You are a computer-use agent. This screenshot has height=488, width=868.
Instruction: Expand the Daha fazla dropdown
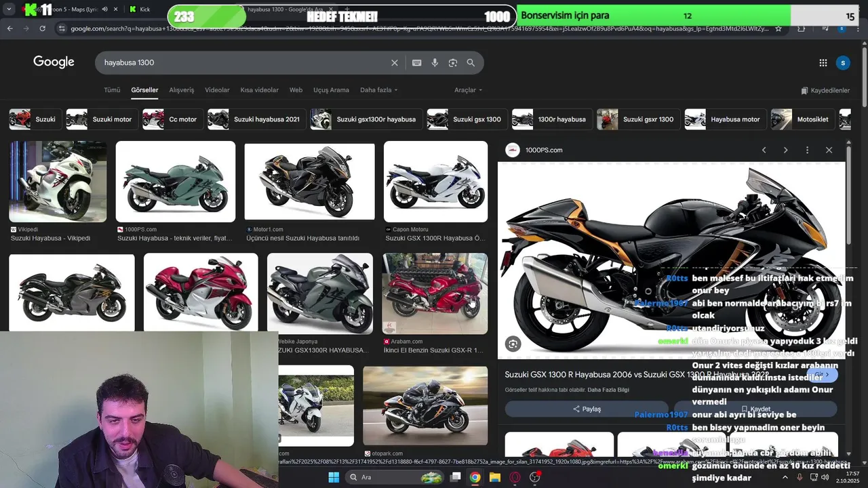tap(378, 90)
